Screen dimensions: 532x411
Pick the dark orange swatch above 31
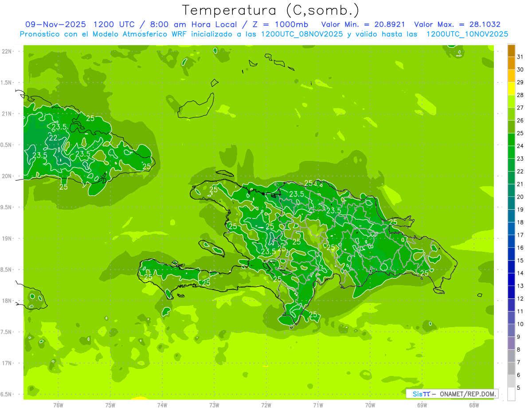tap(511, 51)
